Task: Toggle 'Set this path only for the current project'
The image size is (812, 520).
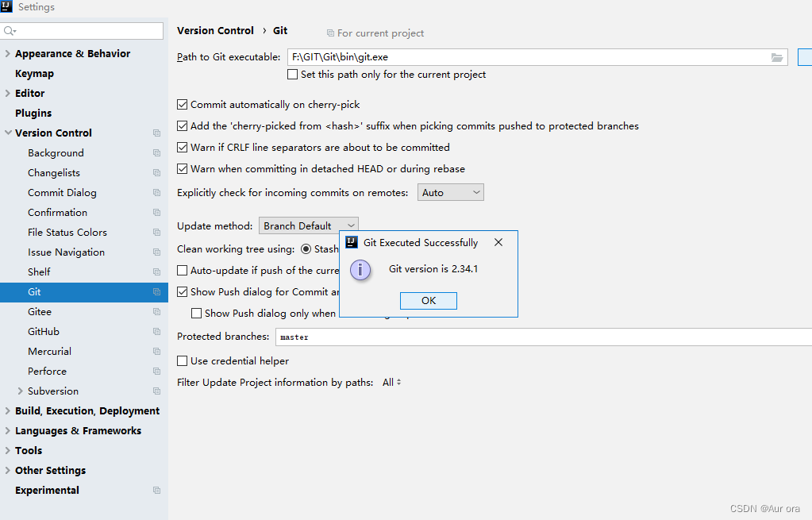Action: pos(293,75)
